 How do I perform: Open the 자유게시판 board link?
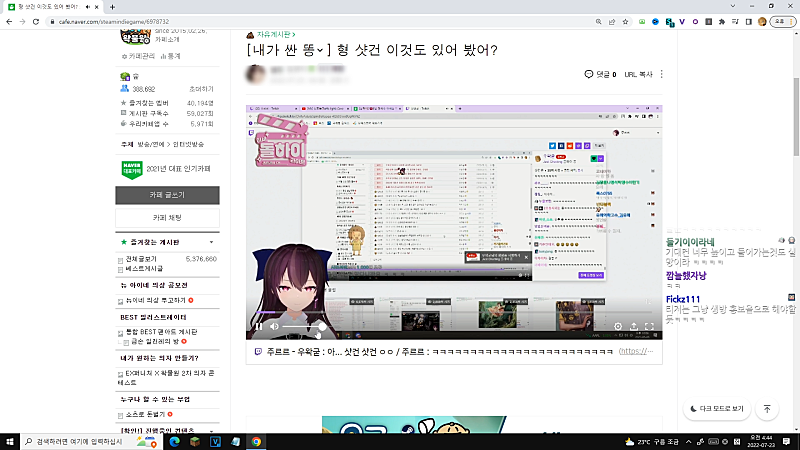276,35
